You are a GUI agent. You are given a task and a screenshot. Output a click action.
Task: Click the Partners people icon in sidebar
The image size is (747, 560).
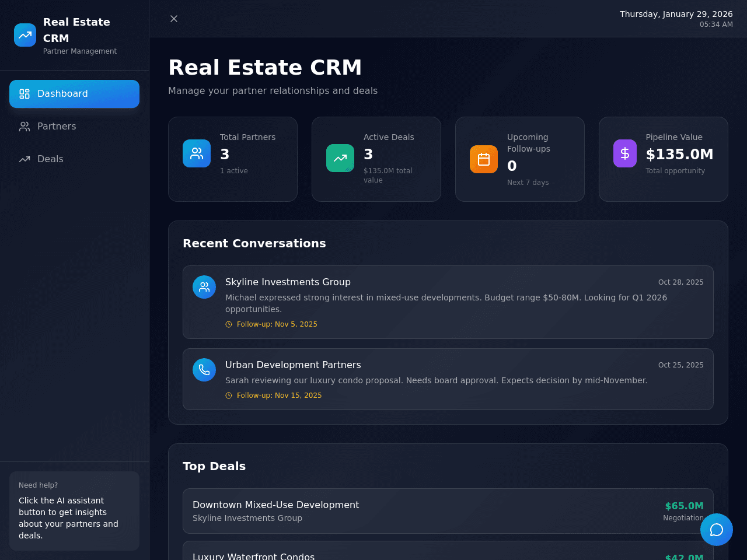(x=25, y=127)
